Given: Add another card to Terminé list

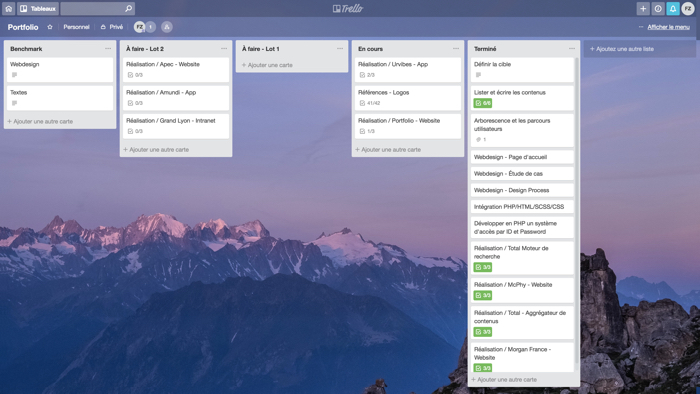Looking at the screenshot, I should (504, 380).
